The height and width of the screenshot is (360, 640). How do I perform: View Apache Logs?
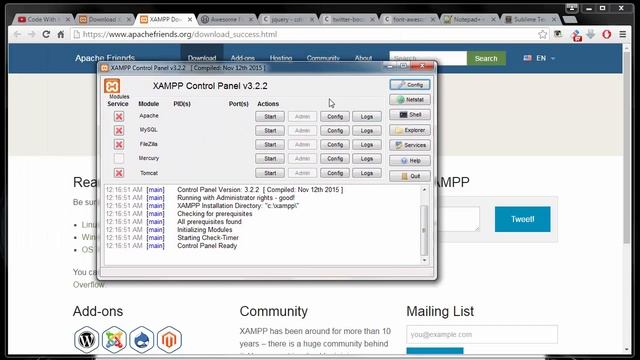click(367, 117)
